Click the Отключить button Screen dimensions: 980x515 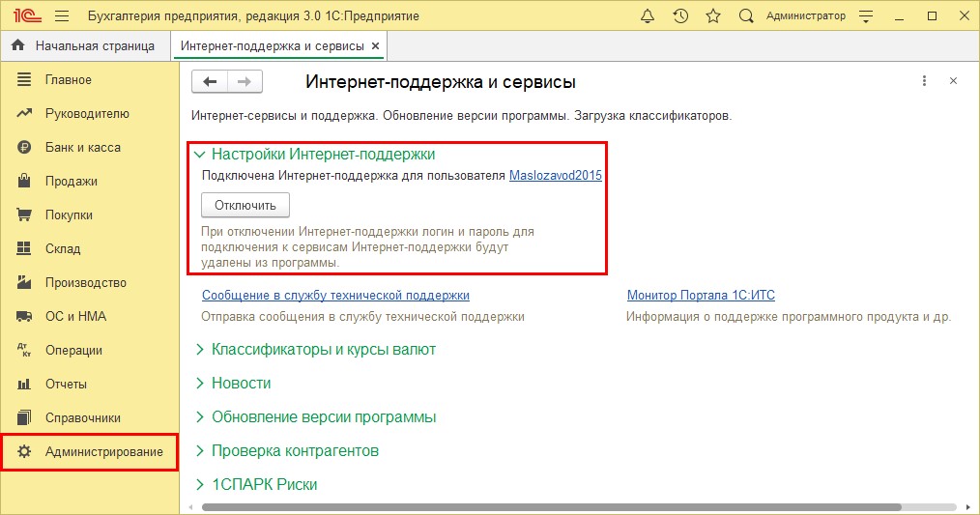click(x=245, y=205)
